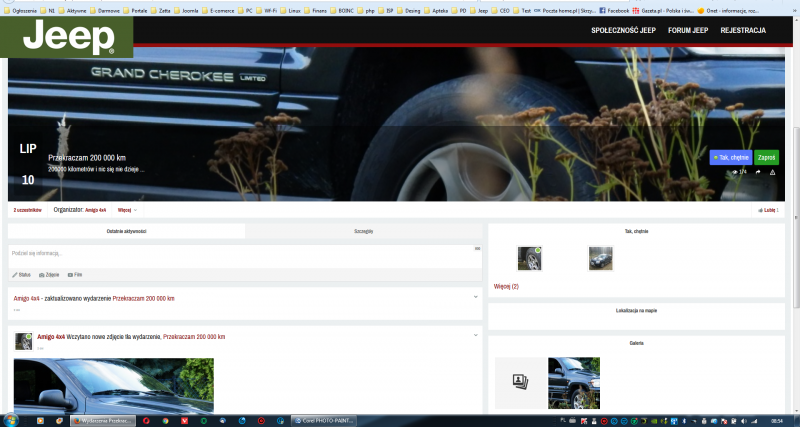800x427 pixels.
Task: Click the Chrome icon in the taskbar
Action: [165, 421]
